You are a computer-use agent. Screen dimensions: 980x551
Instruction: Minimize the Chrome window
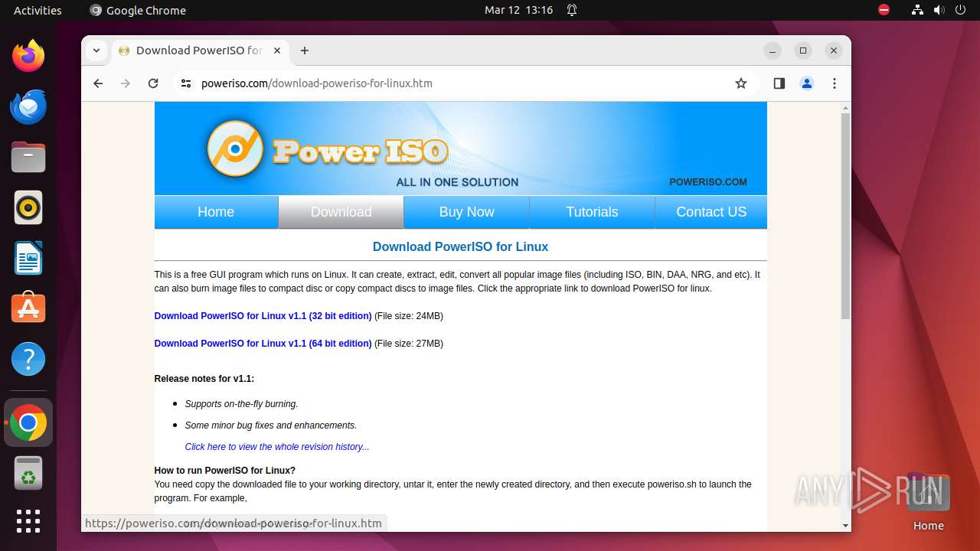(x=773, y=51)
